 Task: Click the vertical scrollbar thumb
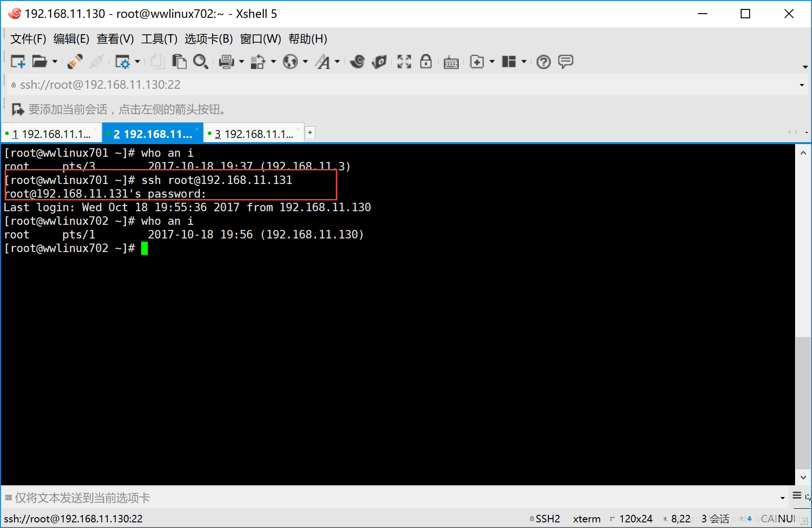click(803, 402)
